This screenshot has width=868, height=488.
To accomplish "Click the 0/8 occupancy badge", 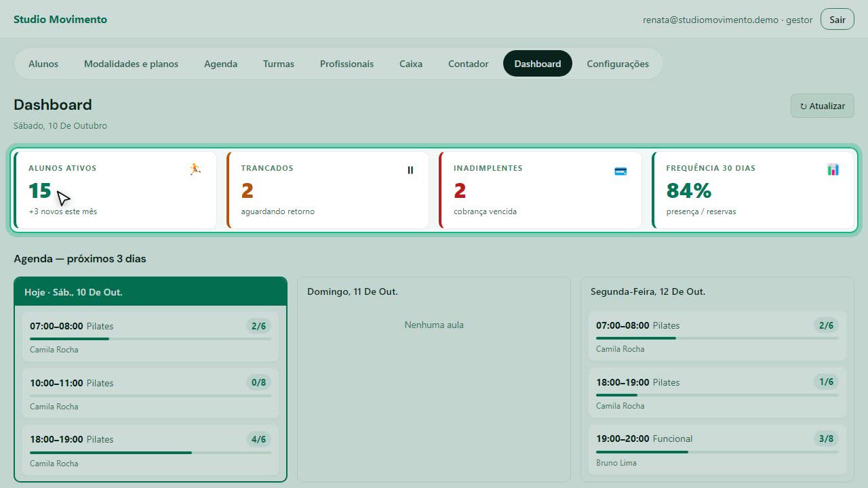I will (x=258, y=382).
